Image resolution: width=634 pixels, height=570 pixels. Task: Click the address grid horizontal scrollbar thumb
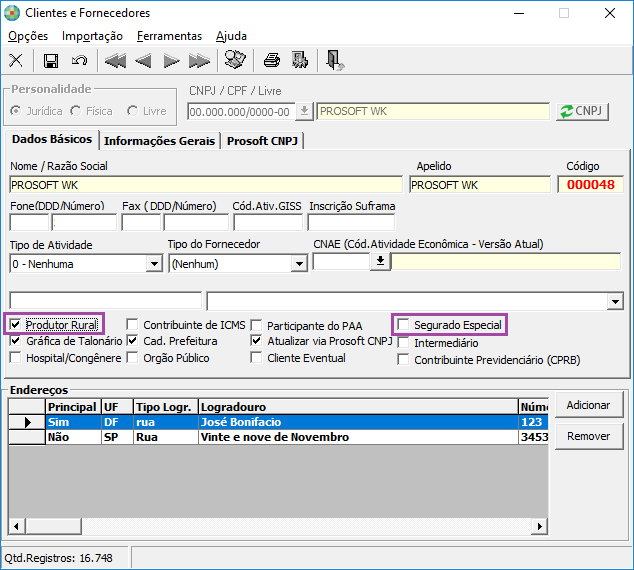coord(53,526)
